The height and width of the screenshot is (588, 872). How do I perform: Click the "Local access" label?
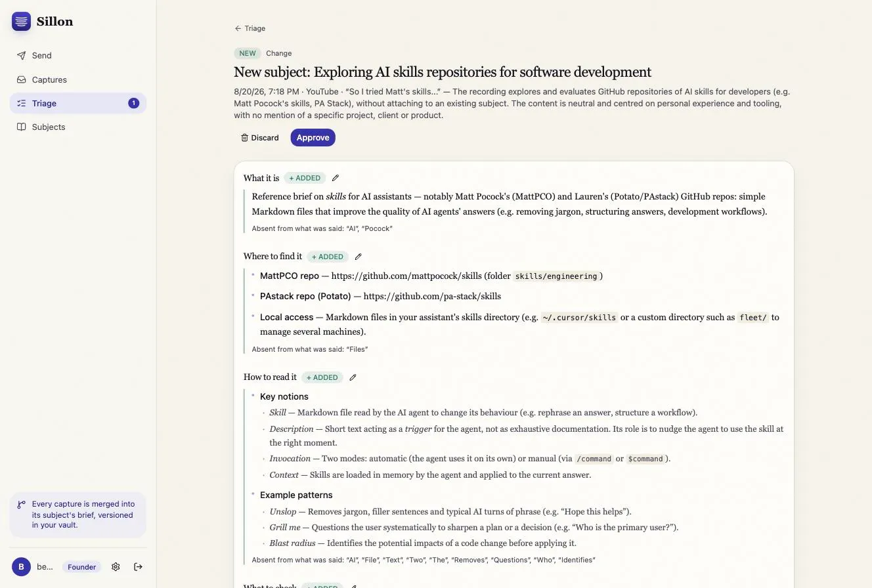pos(286,318)
